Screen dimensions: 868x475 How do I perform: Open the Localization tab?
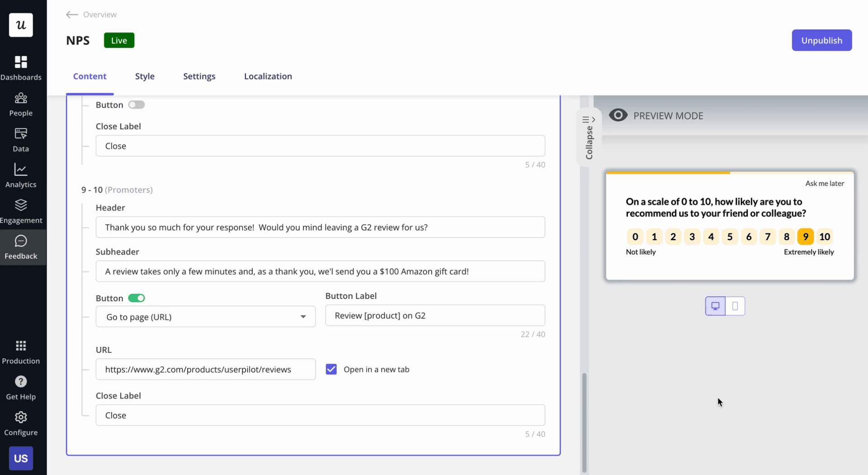click(268, 76)
